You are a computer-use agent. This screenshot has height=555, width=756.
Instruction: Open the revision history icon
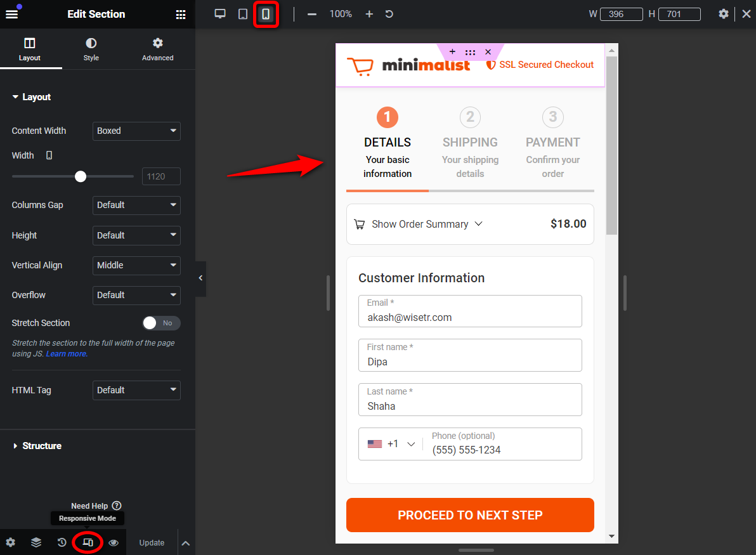coord(62,542)
